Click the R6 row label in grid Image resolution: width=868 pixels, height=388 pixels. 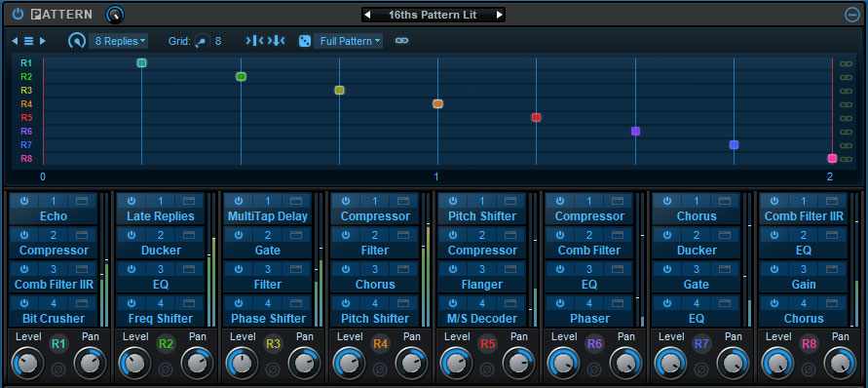pyautogui.click(x=26, y=132)
